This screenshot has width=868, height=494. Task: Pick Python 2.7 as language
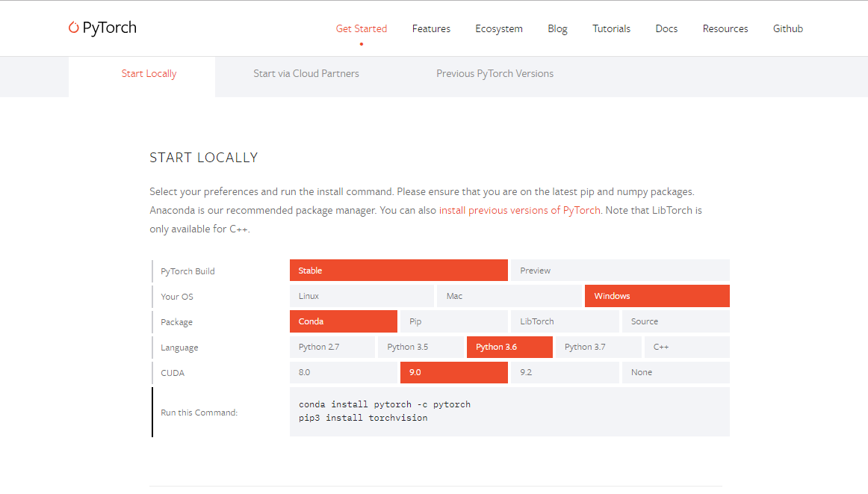pos(332,347)
